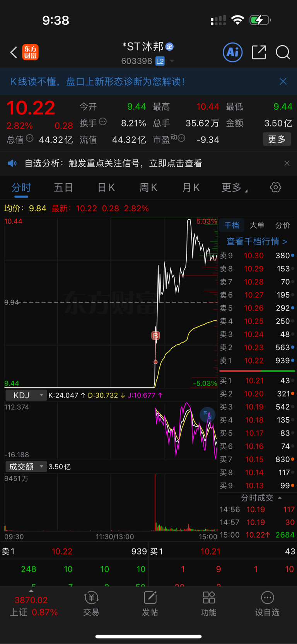Switch to 周K chart tab

tap(148, 188)
